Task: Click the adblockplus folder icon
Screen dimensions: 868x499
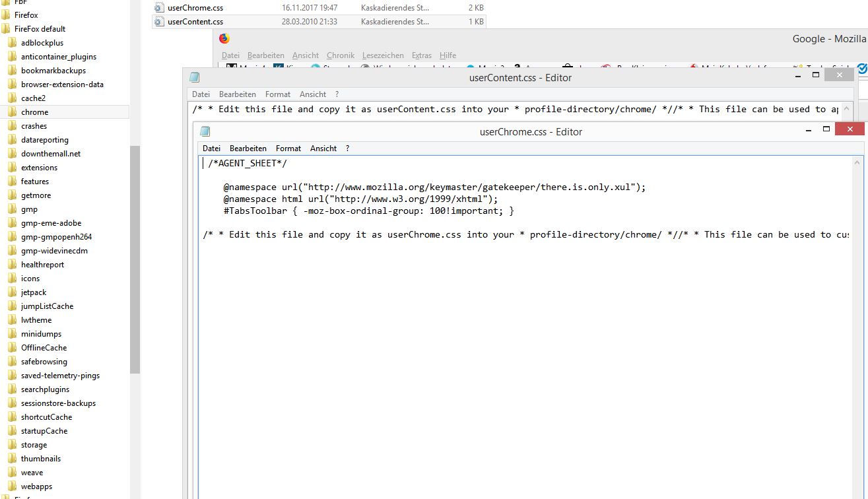Action: click(12, 43)
